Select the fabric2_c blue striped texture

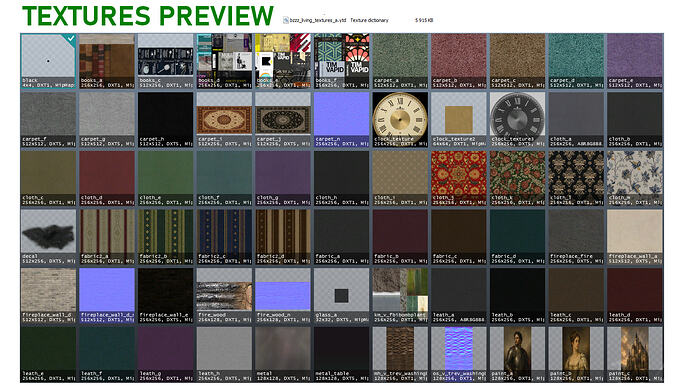click(x=224, y=237)
